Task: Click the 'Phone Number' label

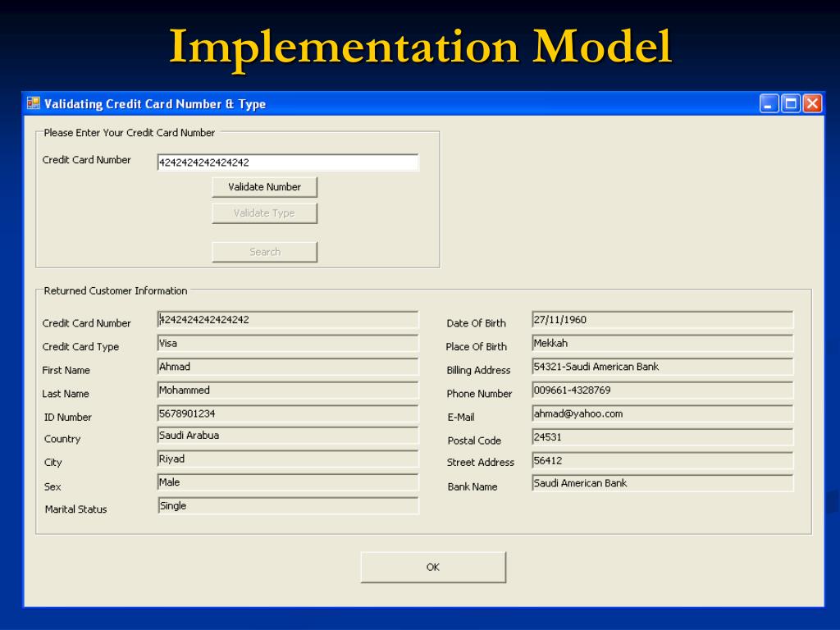Action: pyautogui.click(x=479, y=394)
